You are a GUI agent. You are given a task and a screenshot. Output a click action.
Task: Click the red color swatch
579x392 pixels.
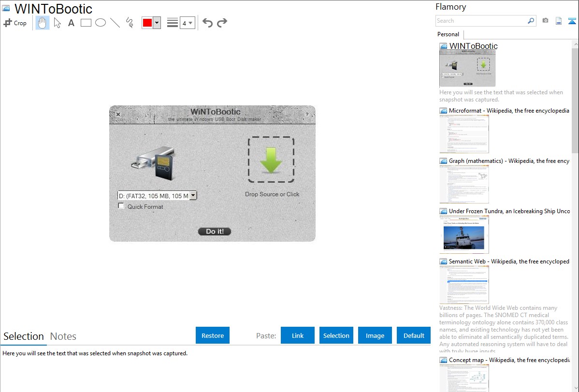click(147, 23)
